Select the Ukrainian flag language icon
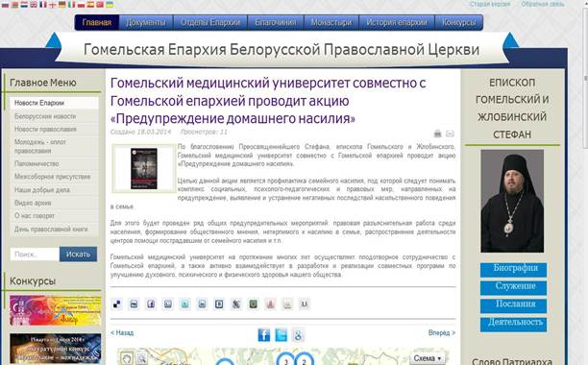Image resolution: width=588 pixels, height=365 pixels. pos(110,5)
